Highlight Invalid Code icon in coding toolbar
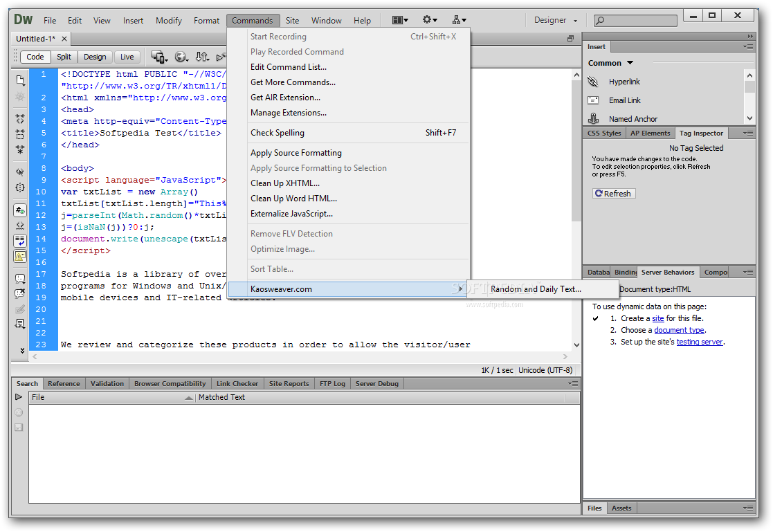The image size is (773, 532). (19, 226)
